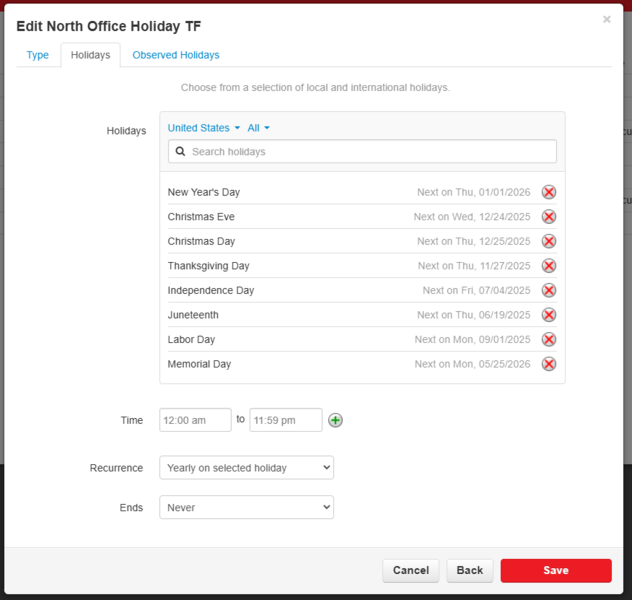Open the Observed Holidays tab

(x=176, y=55)
